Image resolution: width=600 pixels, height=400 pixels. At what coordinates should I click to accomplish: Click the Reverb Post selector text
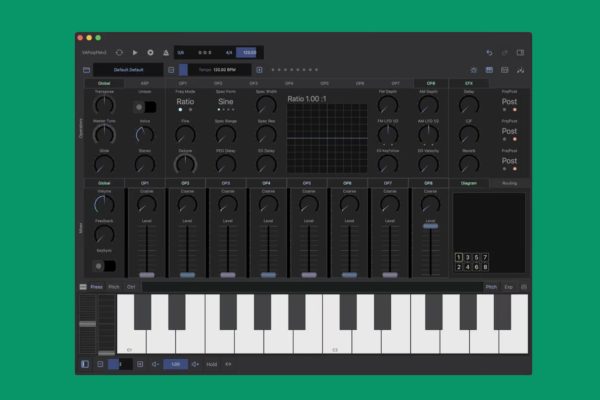point(509,161)
